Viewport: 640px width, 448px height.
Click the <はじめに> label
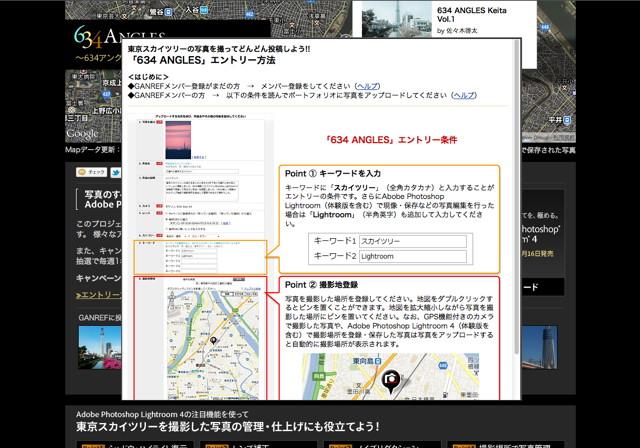tap(148, 77)
